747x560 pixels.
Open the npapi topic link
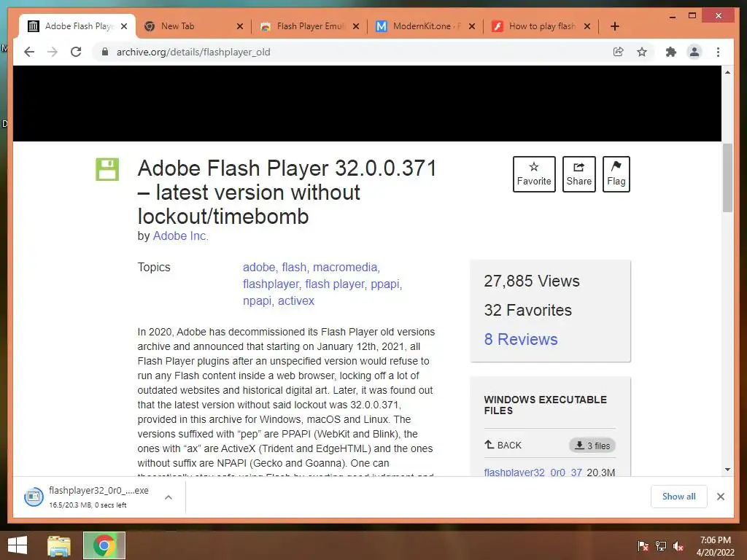coord(258,301)
